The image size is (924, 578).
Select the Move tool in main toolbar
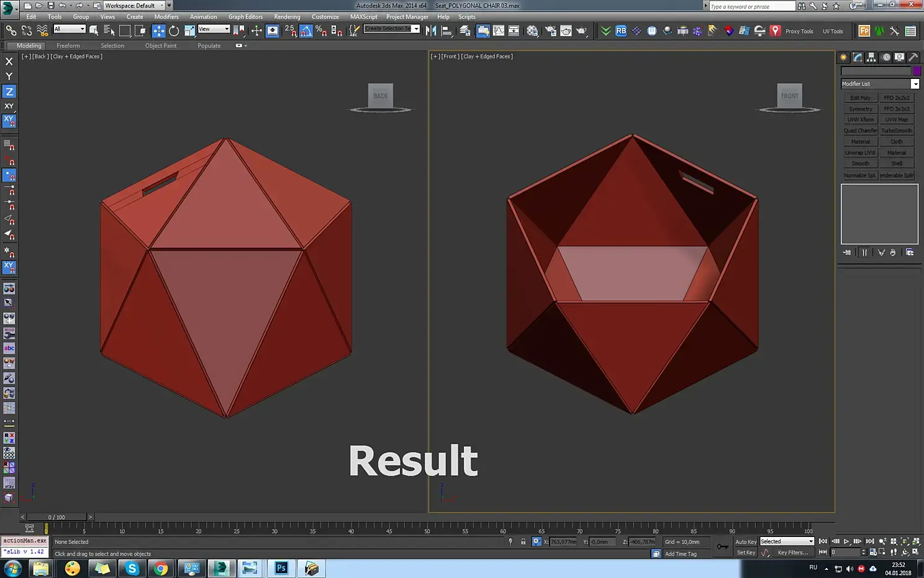pyautogui.click(x=159, y=30)
